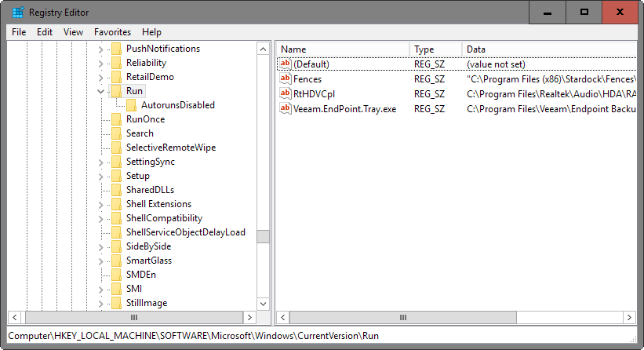This screenshot has width=644, height=350.
Task: Expand the StillImage key
Action: click(x=100, y=304)
